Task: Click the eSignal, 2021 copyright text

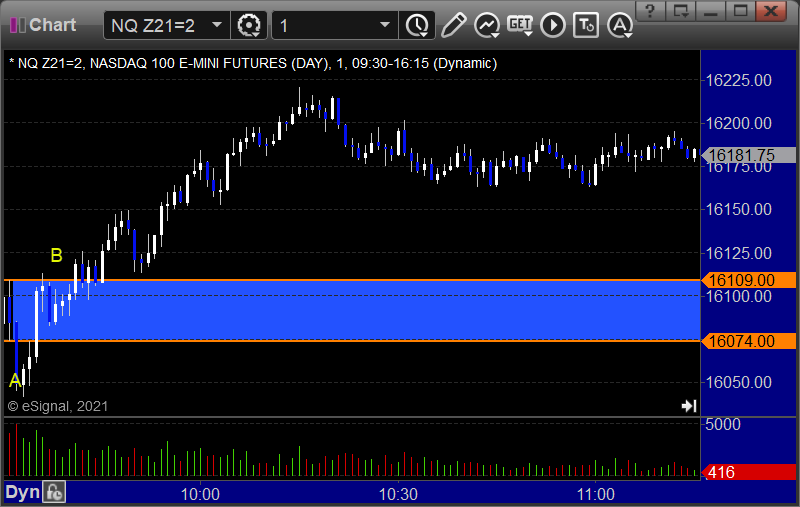Action: (x=58, y=406)
